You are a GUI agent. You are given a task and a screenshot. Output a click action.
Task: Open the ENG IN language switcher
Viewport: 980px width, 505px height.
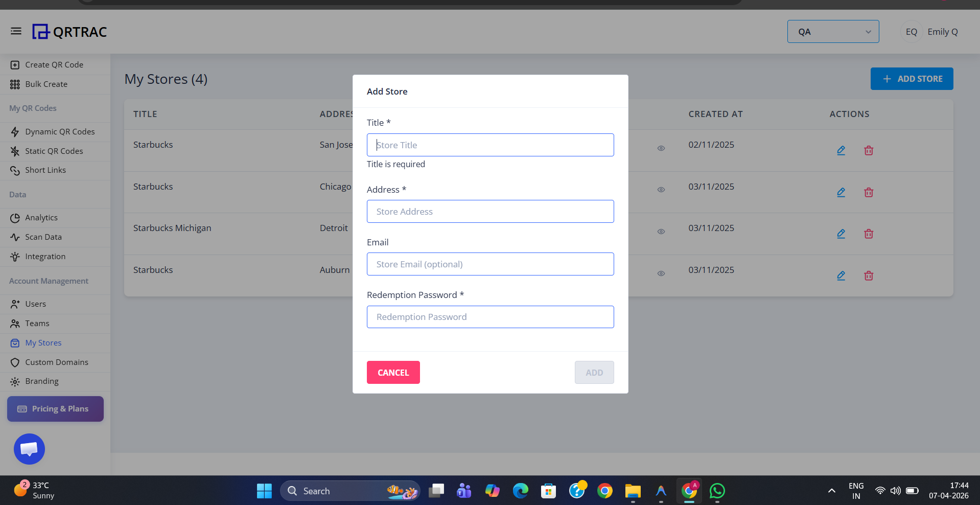856,491
